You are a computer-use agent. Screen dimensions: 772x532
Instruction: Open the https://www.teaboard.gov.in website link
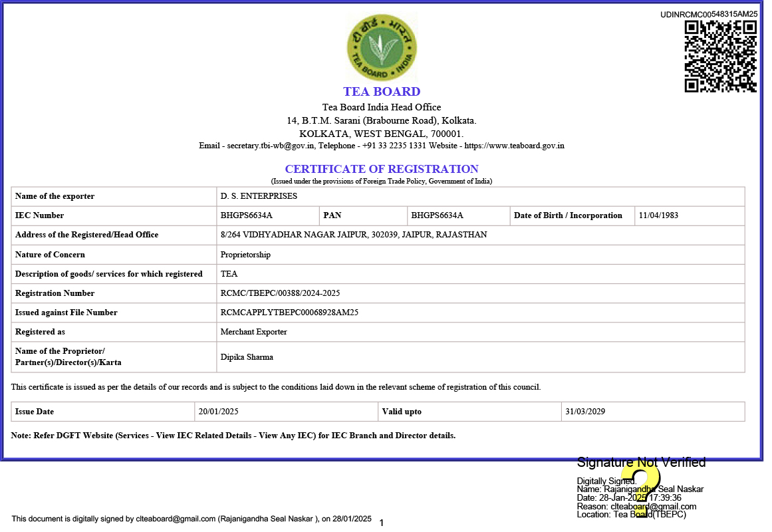tap(515, 146)
